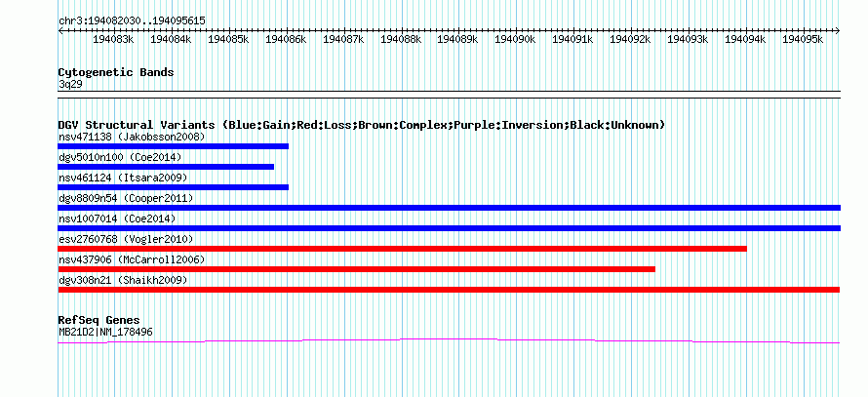
Task: Click the MB21D2|NM_178496 gene label
Action: point(105,332)
